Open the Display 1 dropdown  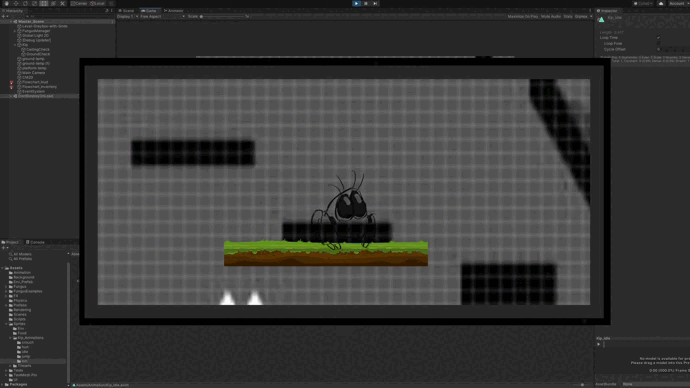127,17
